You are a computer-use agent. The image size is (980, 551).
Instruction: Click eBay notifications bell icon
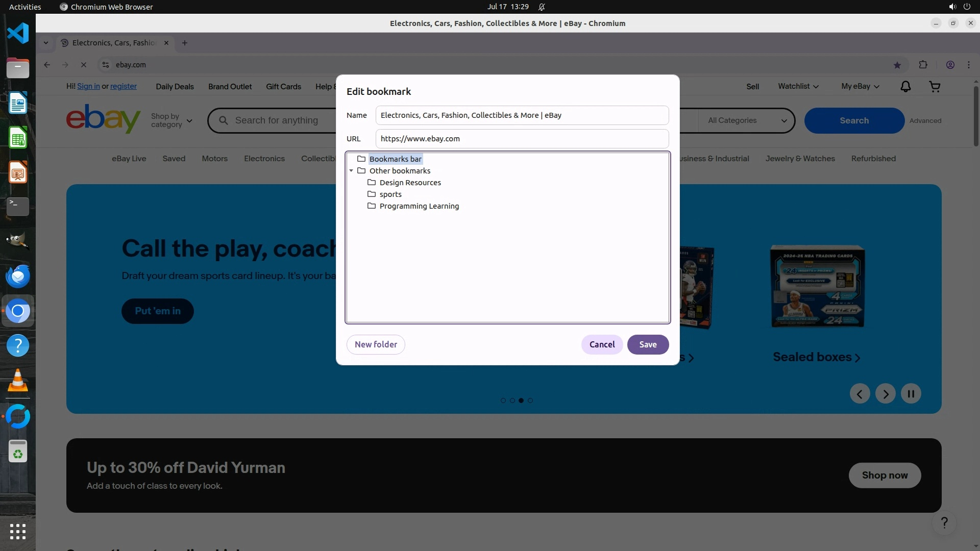point(905,87)
